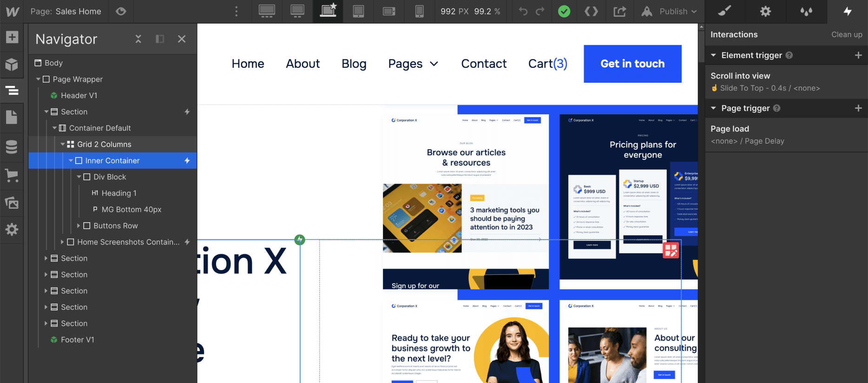The width and height of the screenshot is (868, 383).
Task: Collapse Grid 2 Columns node
Action: pos(63,145)
